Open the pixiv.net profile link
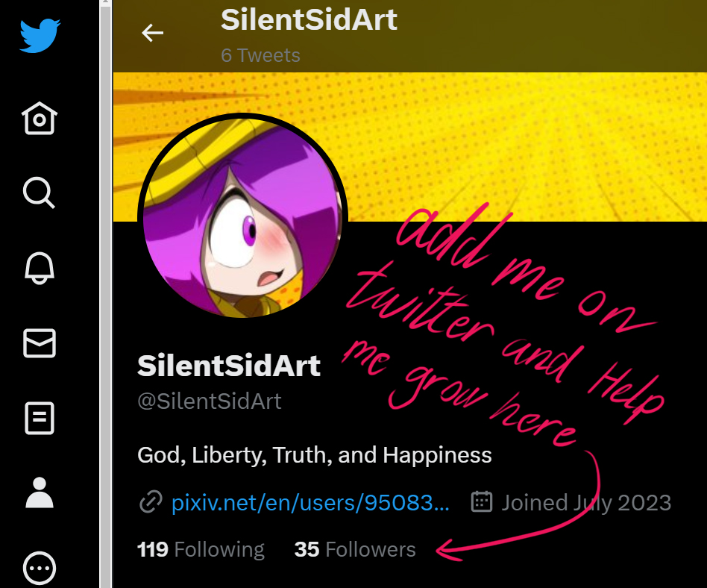The width and height of the screenshot is (707, 588). coord(310,503)
